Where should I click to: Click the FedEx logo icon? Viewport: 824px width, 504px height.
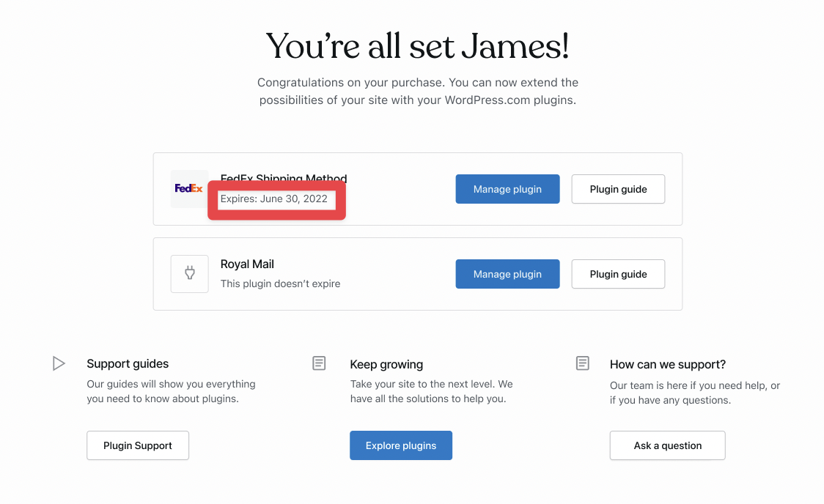(189, 188)
